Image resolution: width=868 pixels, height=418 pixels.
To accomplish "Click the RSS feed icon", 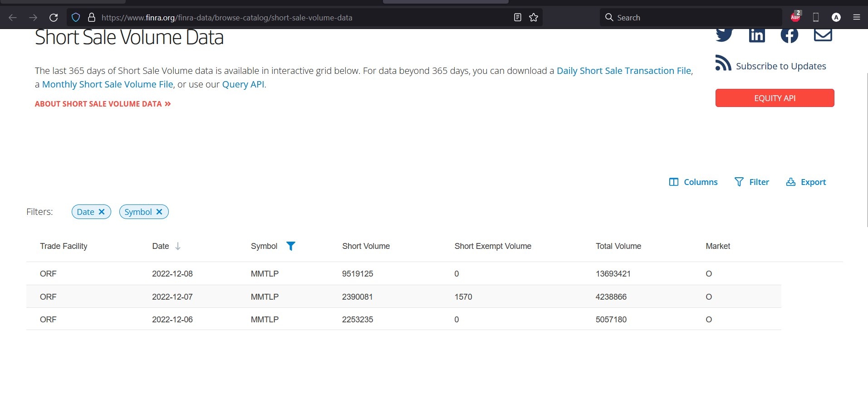I will [x=723, y=63].
